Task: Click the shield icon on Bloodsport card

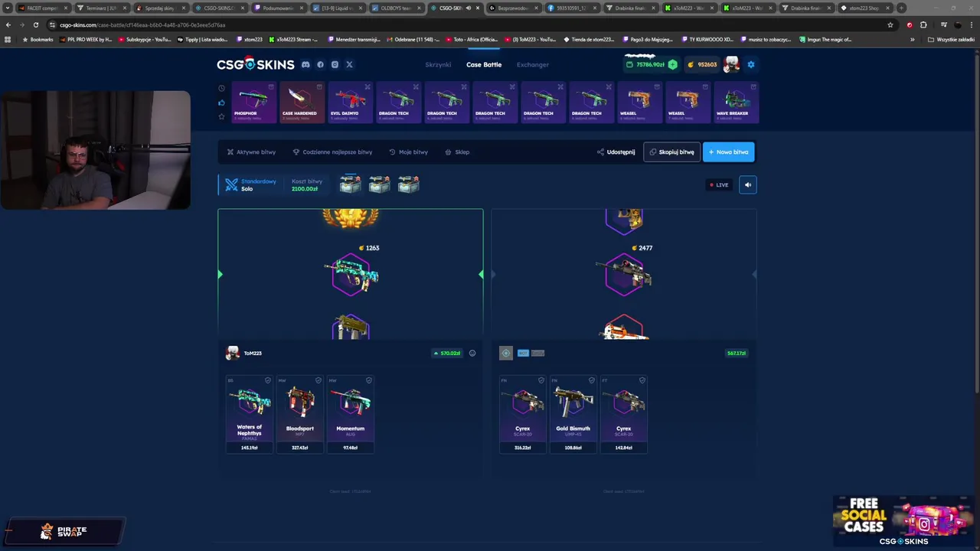Action: [318, 380]
